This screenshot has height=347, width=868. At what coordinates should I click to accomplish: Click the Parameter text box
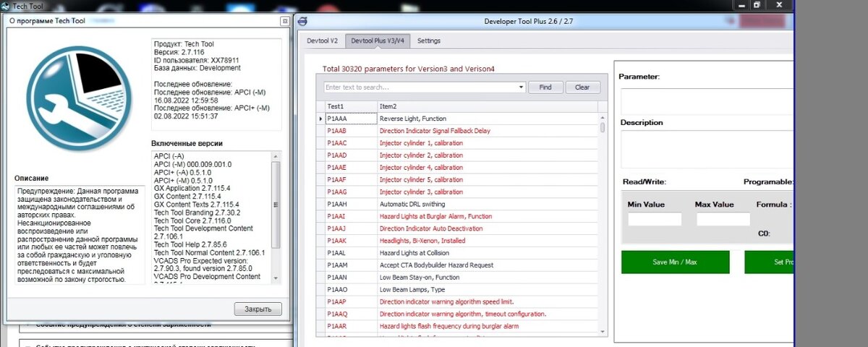tap(707, 102)
